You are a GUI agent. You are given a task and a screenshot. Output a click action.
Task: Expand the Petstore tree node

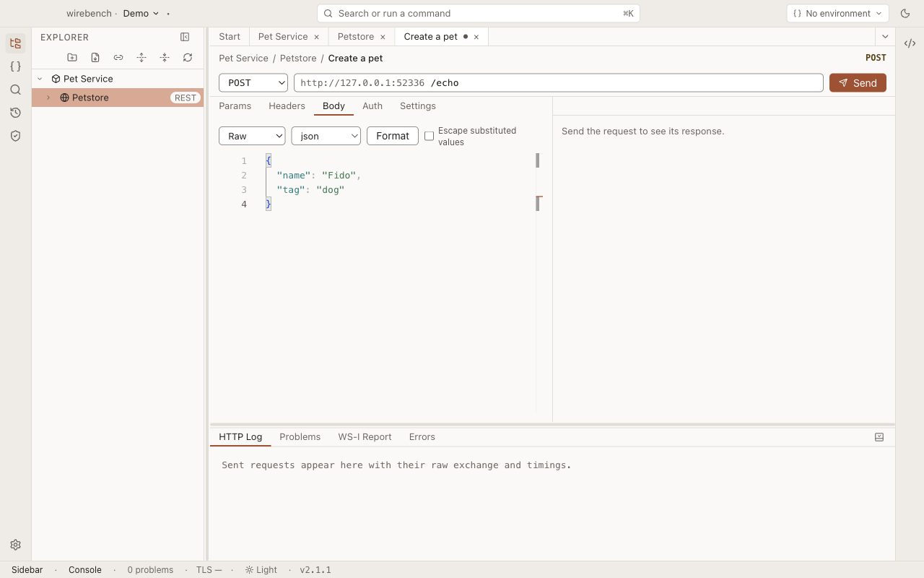click(48, 98)
